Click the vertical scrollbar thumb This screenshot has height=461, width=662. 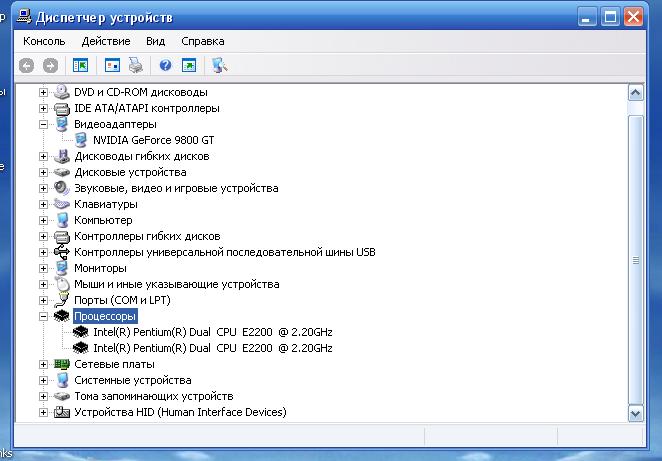pos(636,260)
